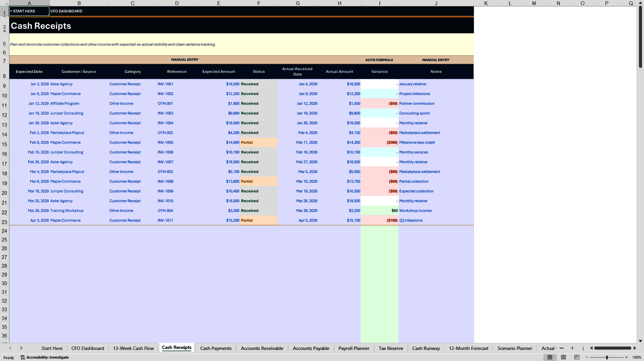The image size is (644, 361).
Task: Open Cash Payments sheet tab
Action: point(216,348)
